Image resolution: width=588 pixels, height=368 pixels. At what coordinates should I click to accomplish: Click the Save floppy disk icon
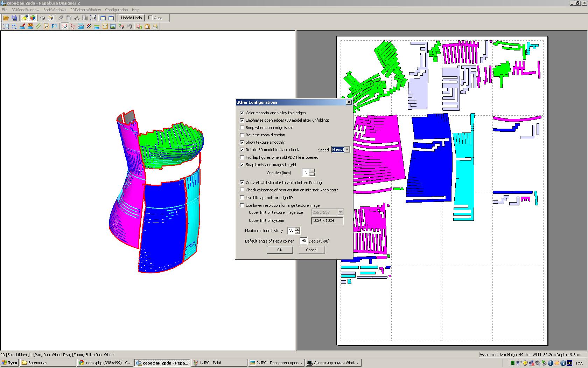[14, 18]
